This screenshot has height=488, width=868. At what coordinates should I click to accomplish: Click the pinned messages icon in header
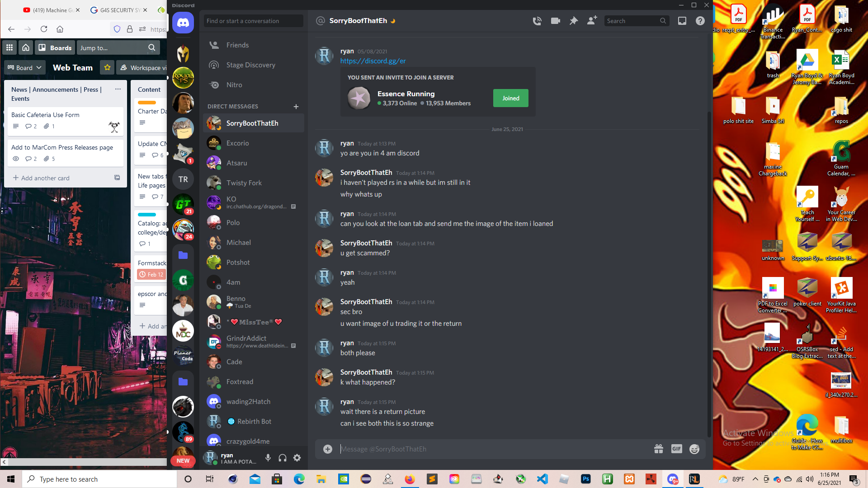(x=573, y=21)
